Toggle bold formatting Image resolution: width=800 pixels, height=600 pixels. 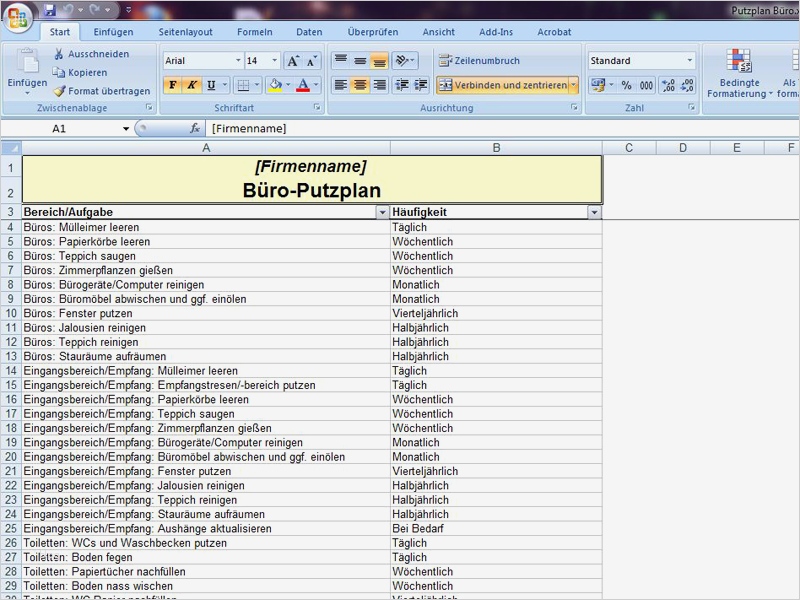click(x=173, y=84)
